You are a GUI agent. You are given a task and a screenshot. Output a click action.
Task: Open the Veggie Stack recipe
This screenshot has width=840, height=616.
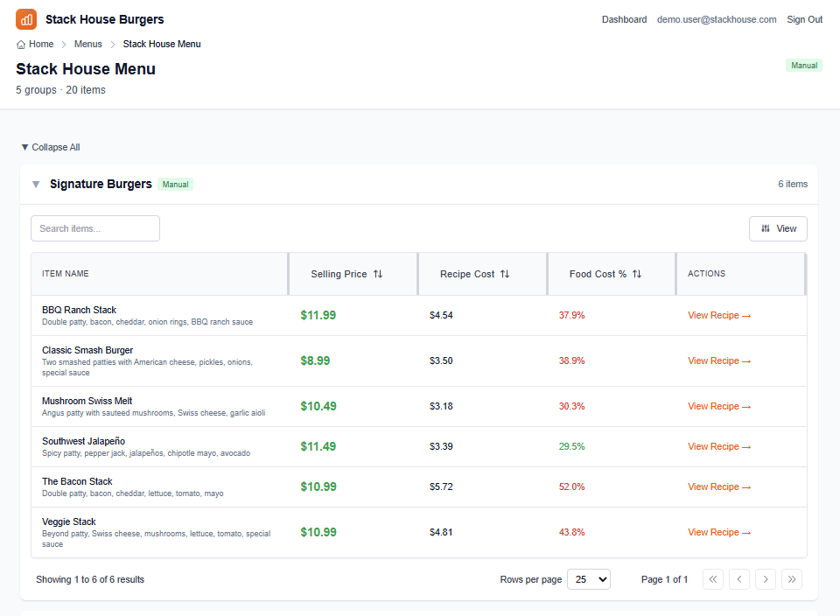pyautogui.click(x=719, y=532)
